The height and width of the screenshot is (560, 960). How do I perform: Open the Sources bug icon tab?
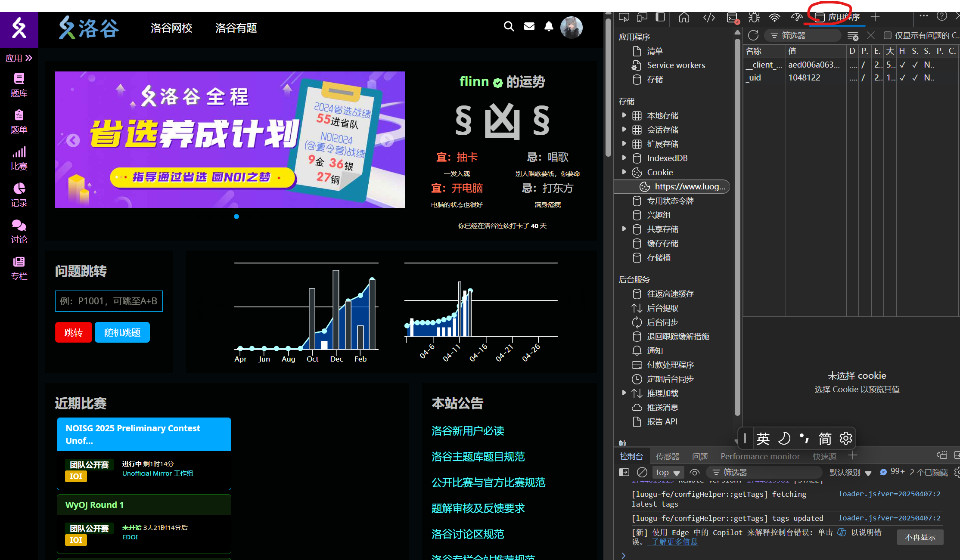pos(754,17)
